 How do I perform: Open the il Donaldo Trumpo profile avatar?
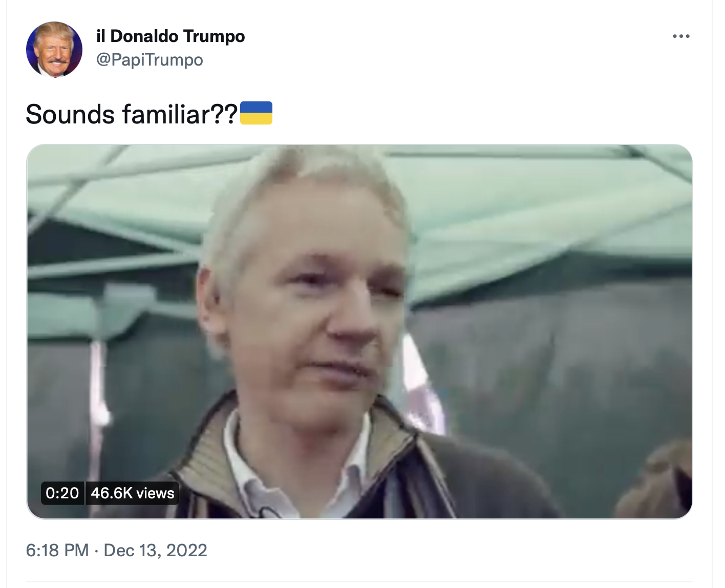point(54,49)
